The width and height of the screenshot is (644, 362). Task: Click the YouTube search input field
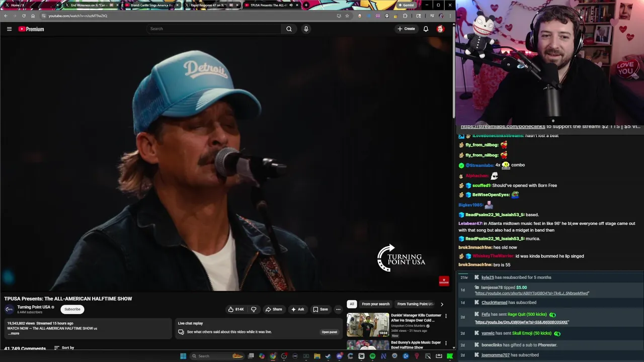pyautogui.click(x=214, y=29)
